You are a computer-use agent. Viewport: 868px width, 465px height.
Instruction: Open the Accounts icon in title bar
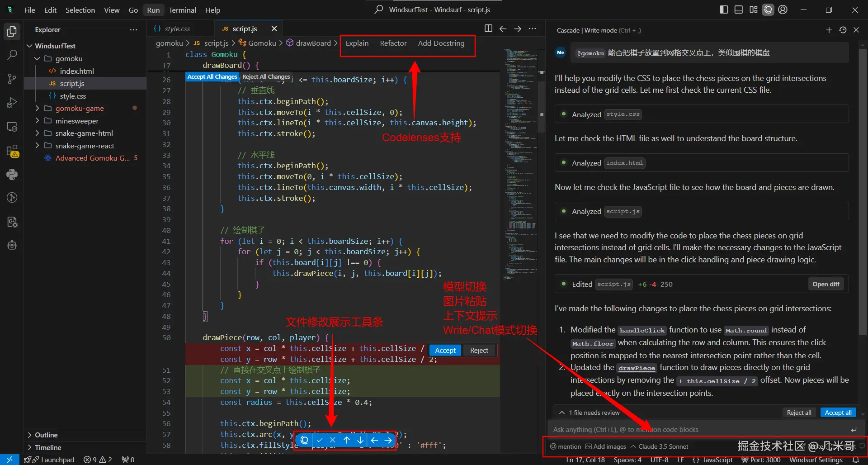click(783, 9)
